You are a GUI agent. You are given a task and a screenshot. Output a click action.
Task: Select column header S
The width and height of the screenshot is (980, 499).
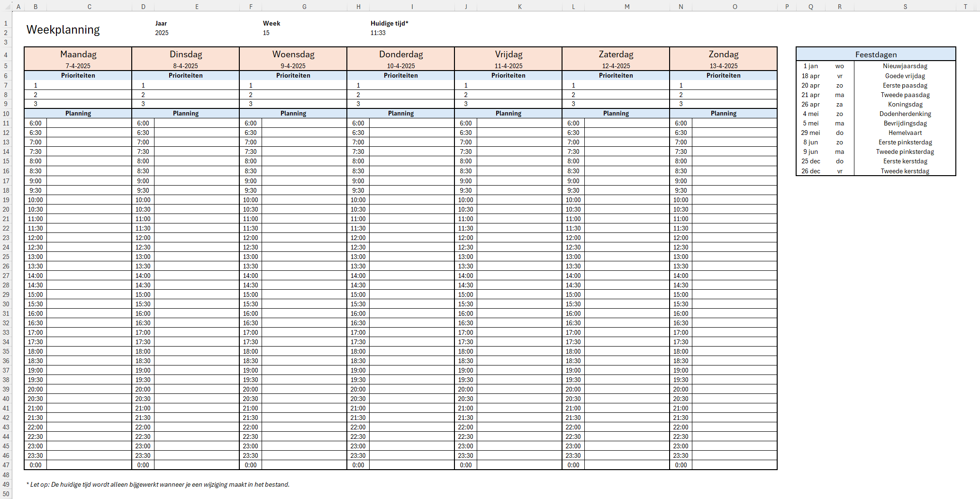[x=905, y=7]
